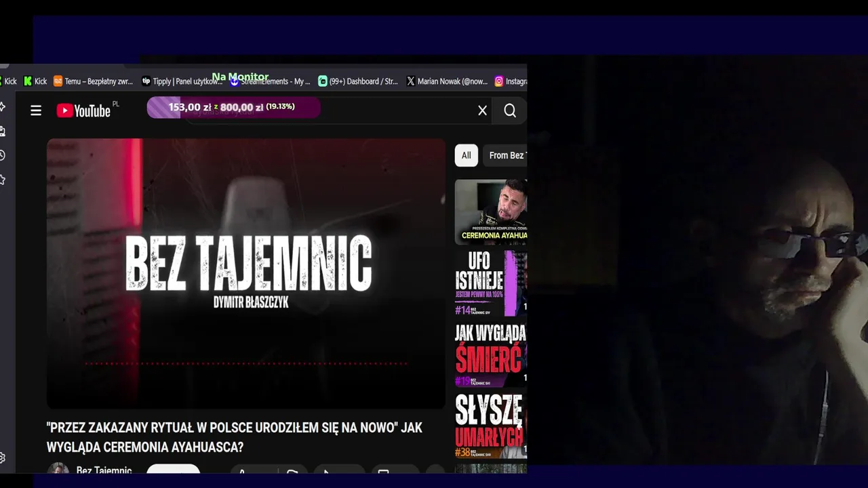Clear the YouTube search box with X
The image size is (868, 488).
tap(482, 110)
